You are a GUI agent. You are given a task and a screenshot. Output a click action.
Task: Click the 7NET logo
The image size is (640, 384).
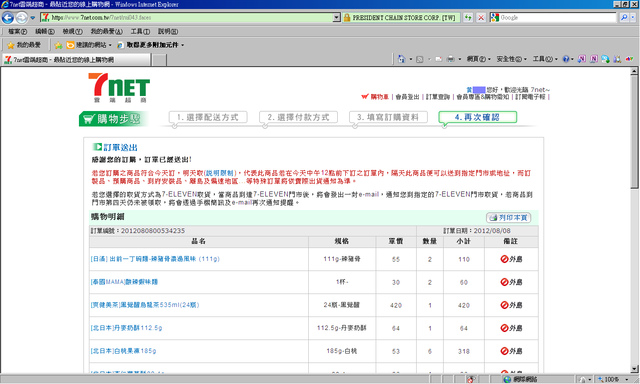119,87
